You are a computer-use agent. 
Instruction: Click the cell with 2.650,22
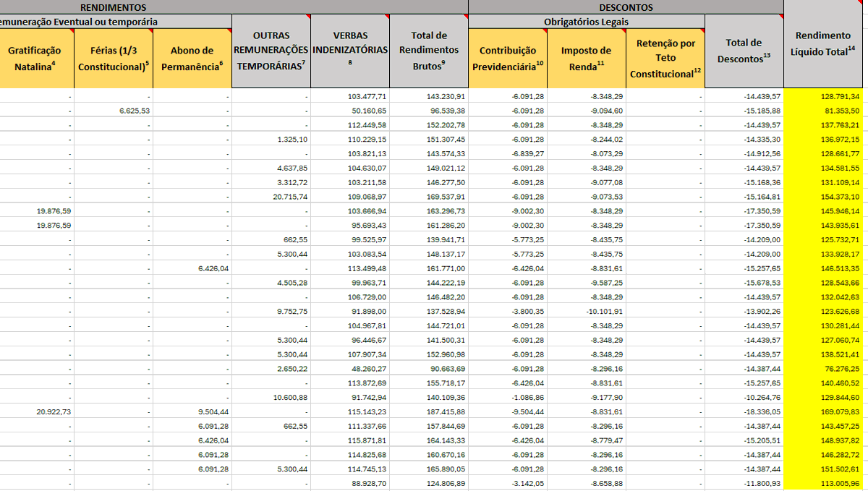[x=271, y=368]
